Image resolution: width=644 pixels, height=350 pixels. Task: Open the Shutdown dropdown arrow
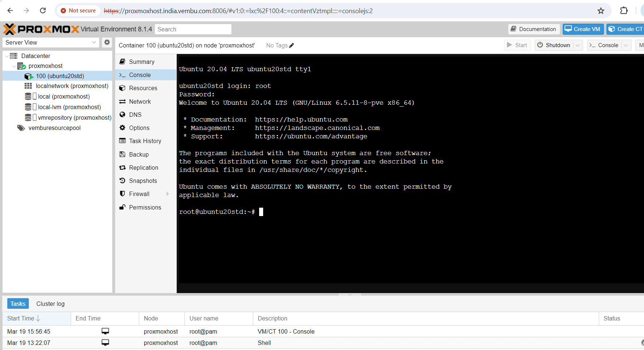[x=578, y=45]
